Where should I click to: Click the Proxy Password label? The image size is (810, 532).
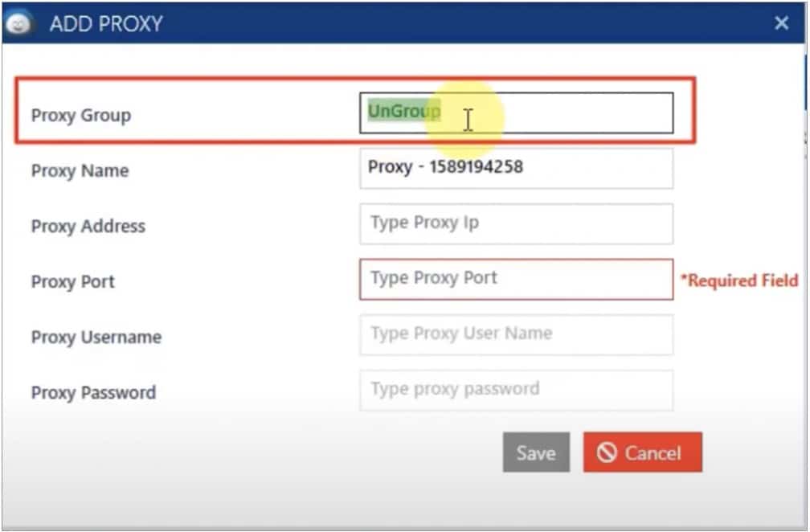[93, 392]
